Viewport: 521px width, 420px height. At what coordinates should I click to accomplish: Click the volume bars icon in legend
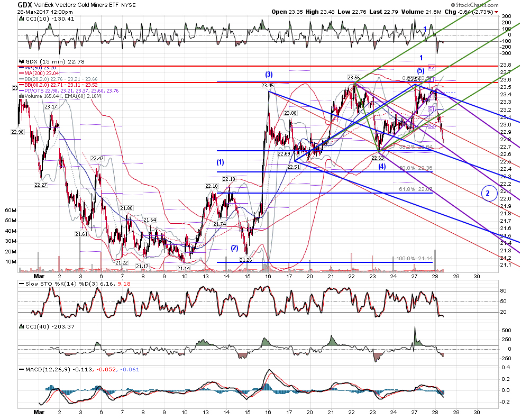click(x=21, y=96)
